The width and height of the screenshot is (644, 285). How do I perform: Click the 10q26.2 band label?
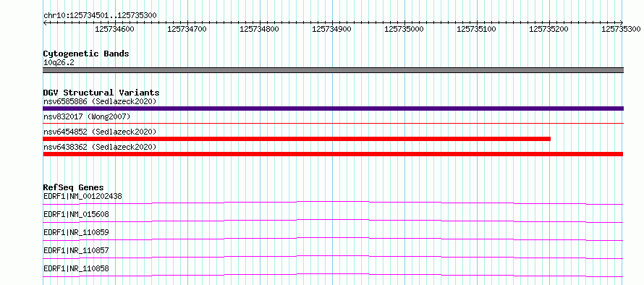pyautogui.click(x=59, y=63)
